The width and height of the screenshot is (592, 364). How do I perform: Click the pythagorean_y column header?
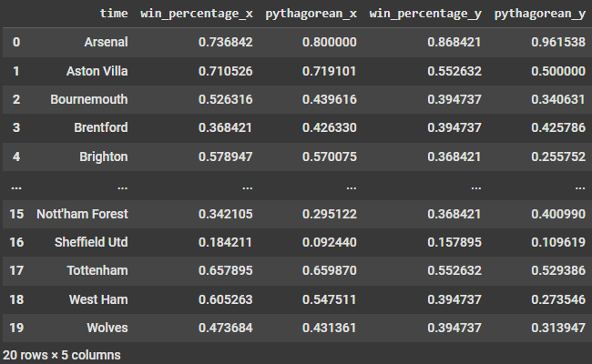pos(539,14)
